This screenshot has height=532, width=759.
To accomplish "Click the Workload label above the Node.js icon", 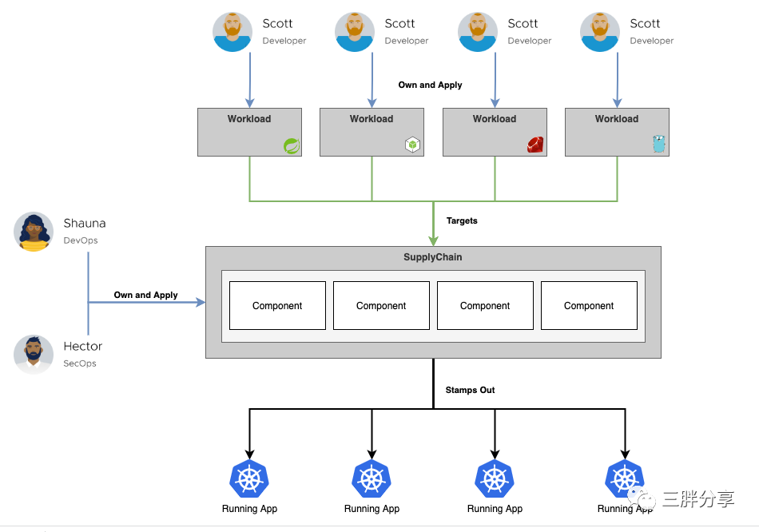I will click(372, 119).
